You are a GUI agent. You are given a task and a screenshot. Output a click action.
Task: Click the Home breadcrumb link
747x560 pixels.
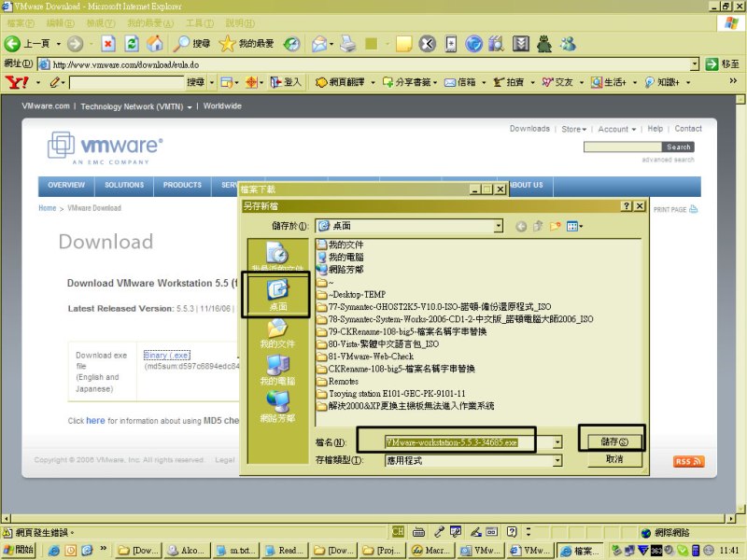(x=48, y=208)
